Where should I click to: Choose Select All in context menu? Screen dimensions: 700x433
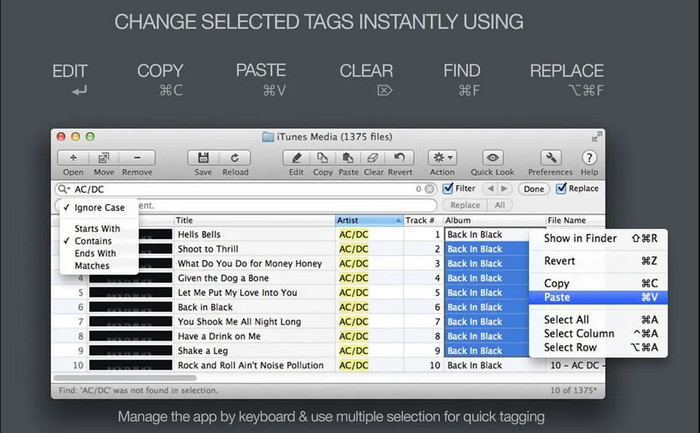598,320
